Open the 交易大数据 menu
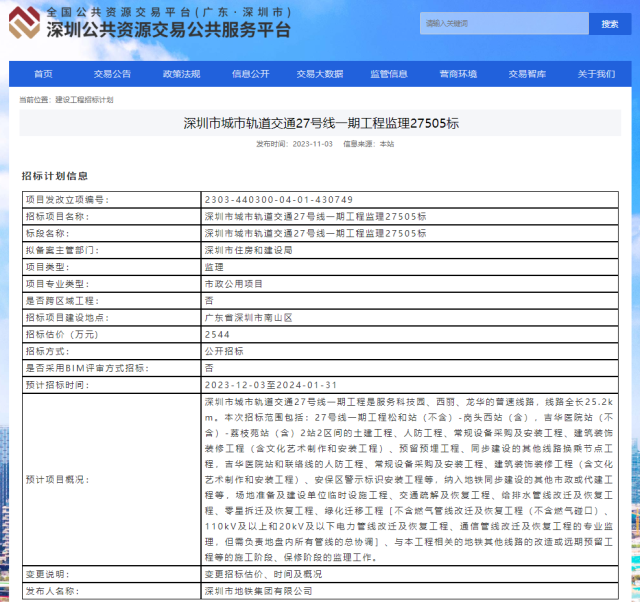The height and width of the screenshot is (602, 640). (320, 74)
